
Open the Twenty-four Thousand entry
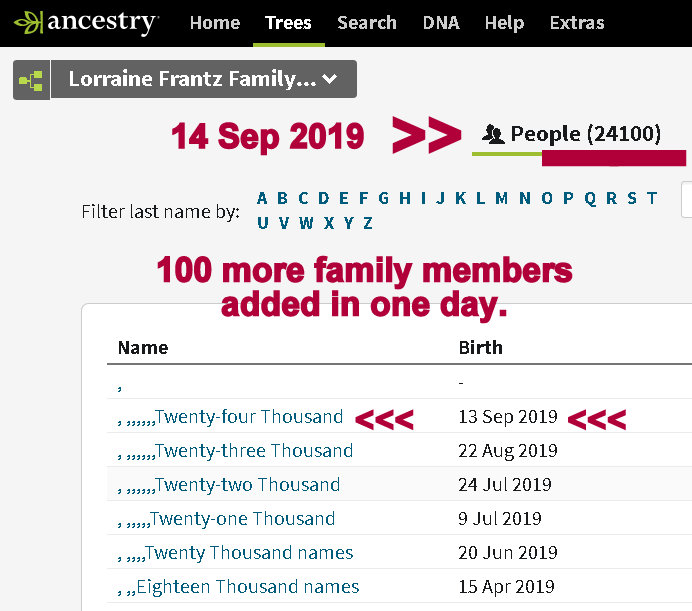click(x=248, y=417)
